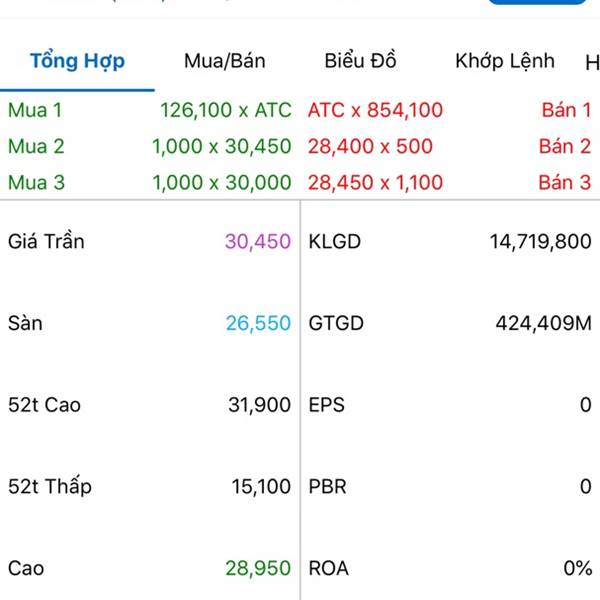The width and height of the screenshot is (600, 600).
Task: Tap the EPS row
Action: [450, 405]
